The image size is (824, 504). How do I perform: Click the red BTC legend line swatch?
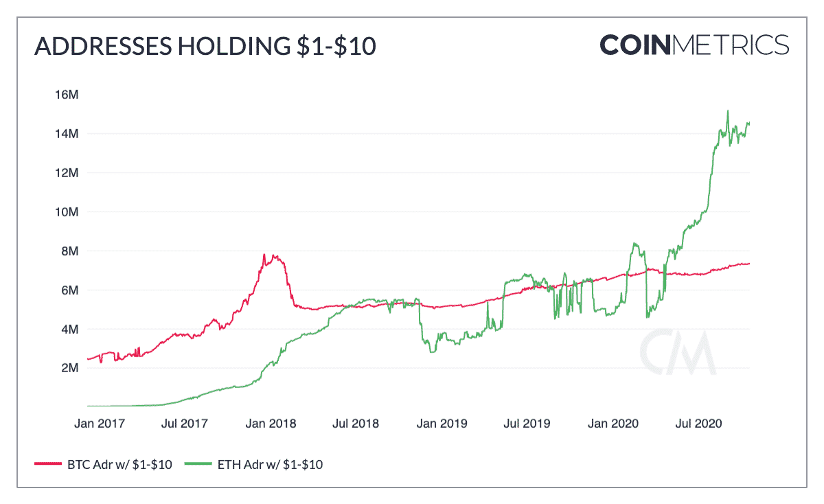(x=47, y=465)
